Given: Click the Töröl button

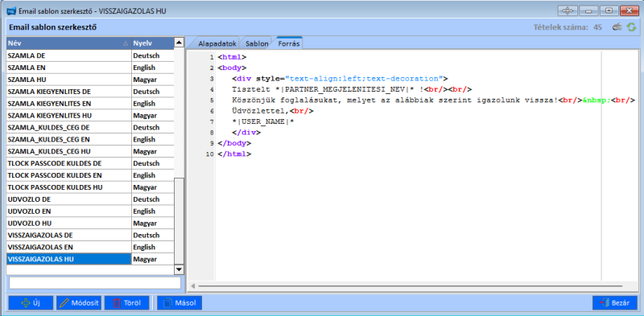Looking at the screenshot, I should click(127, 303).
